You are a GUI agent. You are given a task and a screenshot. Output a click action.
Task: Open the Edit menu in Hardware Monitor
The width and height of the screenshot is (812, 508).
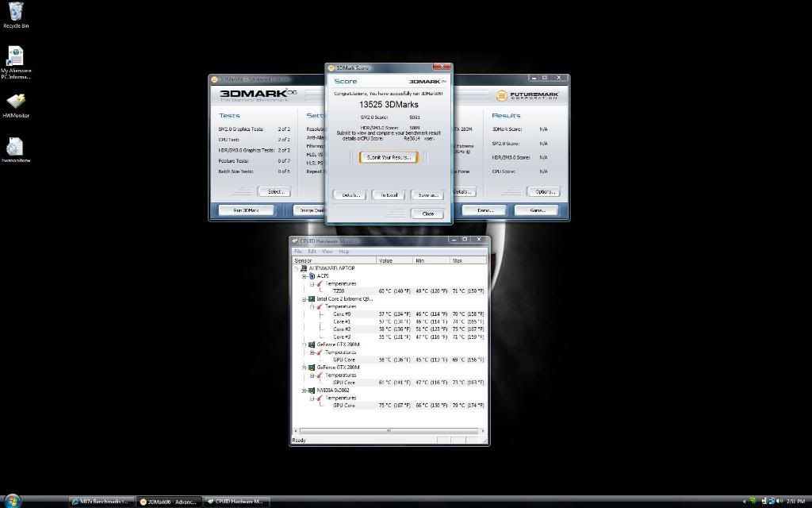(x=312, y=252)
